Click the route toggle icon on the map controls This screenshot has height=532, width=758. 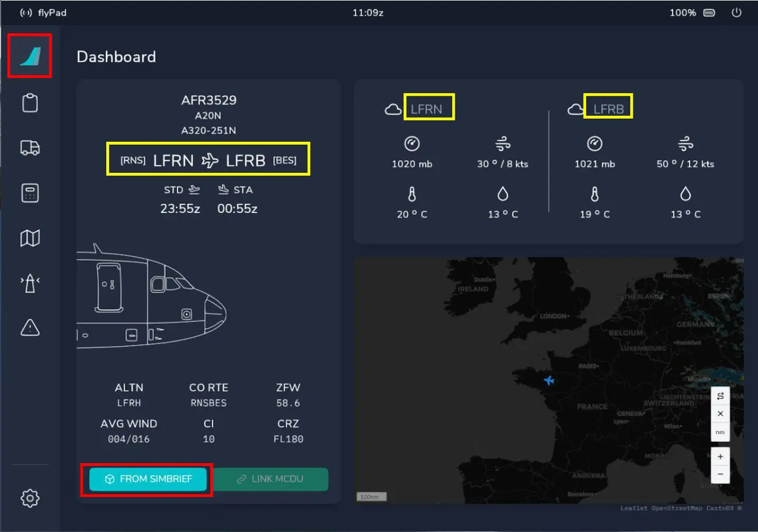coord(720,396)
